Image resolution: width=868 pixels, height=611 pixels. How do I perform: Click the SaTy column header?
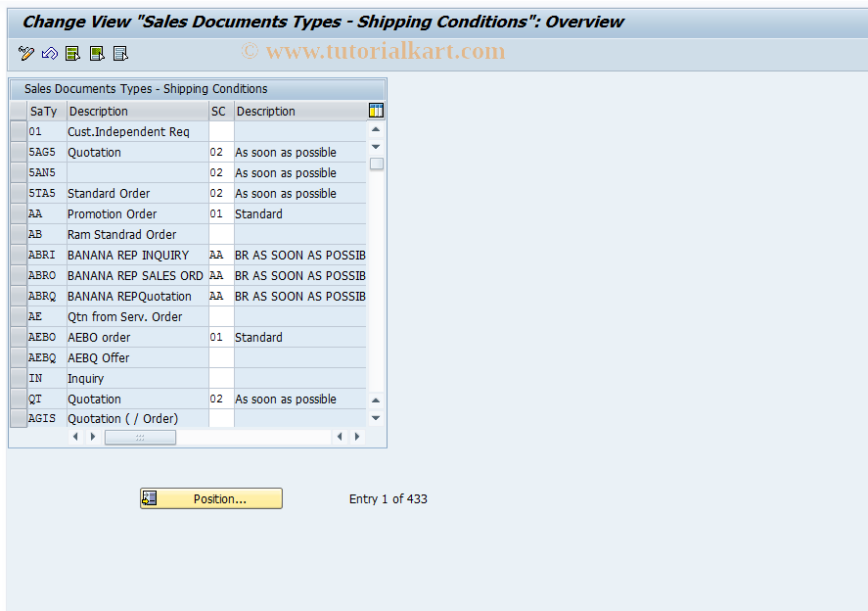(x=44, y=111)
